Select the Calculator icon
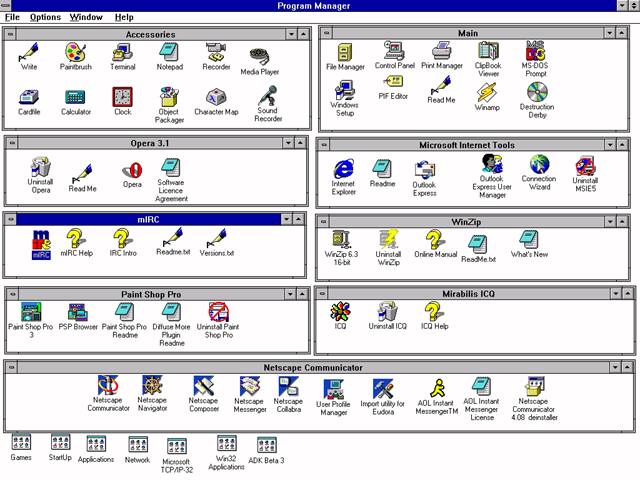The image size is (640, 480). (x=76, y=97)
